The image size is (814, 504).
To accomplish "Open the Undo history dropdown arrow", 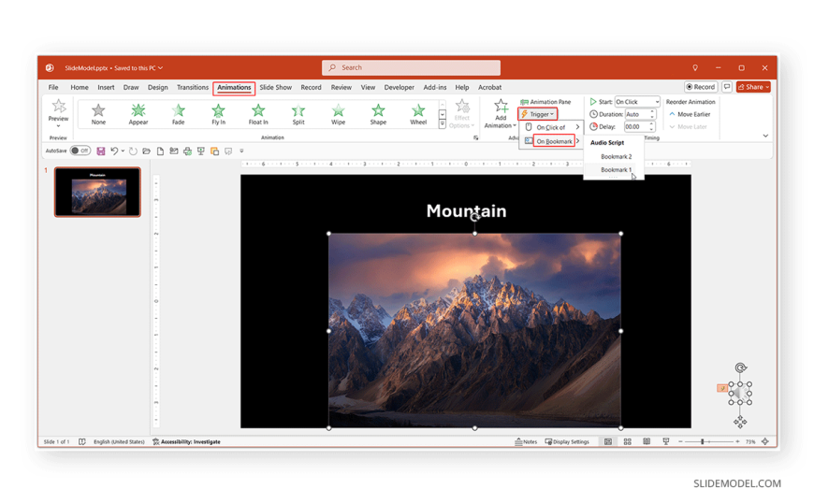I will point(123,151).
